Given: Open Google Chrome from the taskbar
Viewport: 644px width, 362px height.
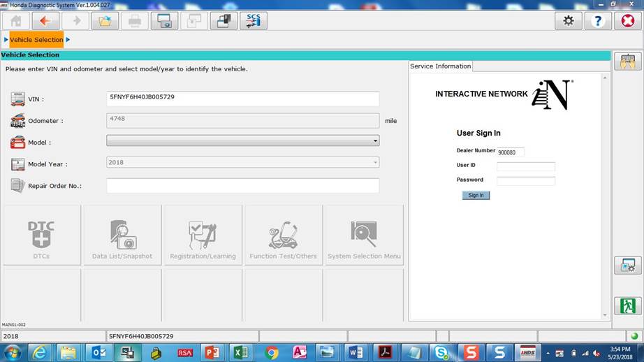Looking at the screenshot, I should click(x=272, y=352).
